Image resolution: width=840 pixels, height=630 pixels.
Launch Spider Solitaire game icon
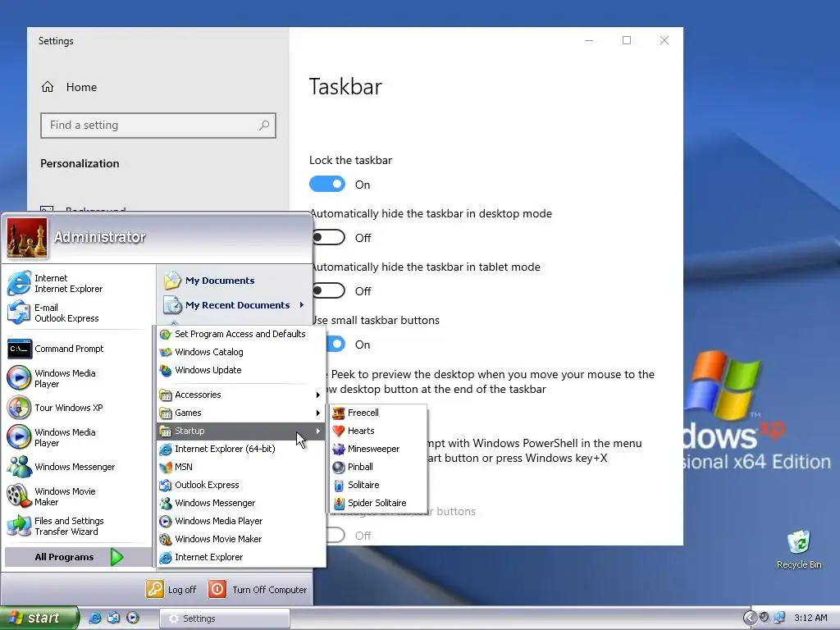coord(339,503)
